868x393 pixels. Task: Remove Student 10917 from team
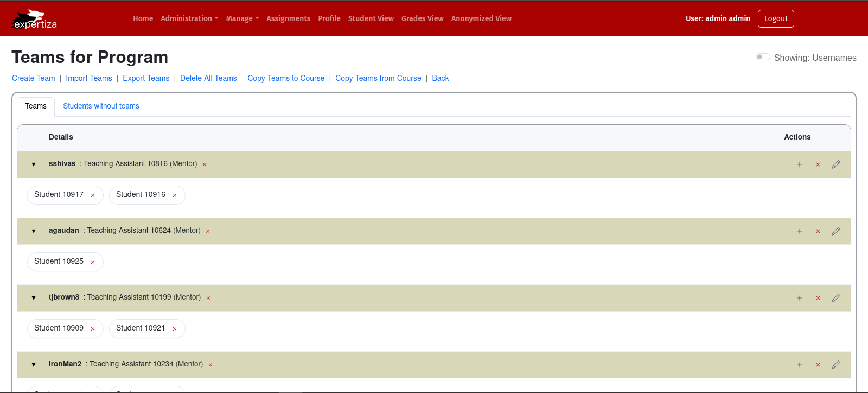[93, 195]
